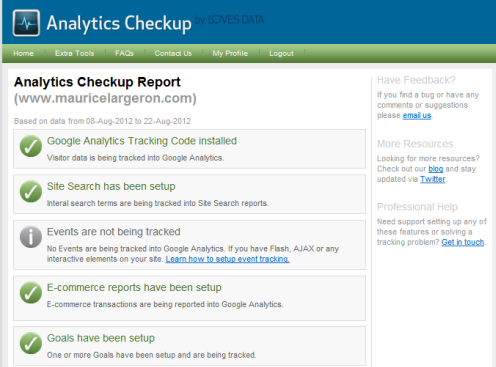Click the '(www.mauricelargeron.com)' site name

105,99
